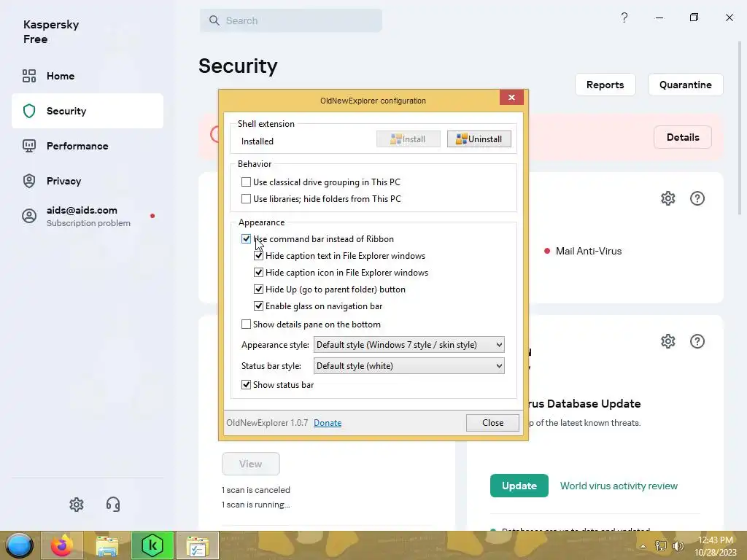Click the Privacy shield-person icon in sidebar
This screenshot has height=560, width=747.
click(x=29, y=181)
